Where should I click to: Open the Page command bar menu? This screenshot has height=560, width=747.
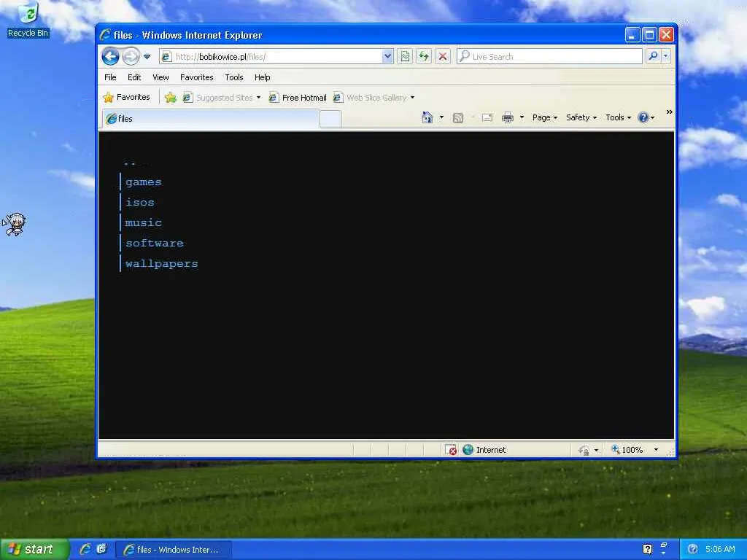544,117
